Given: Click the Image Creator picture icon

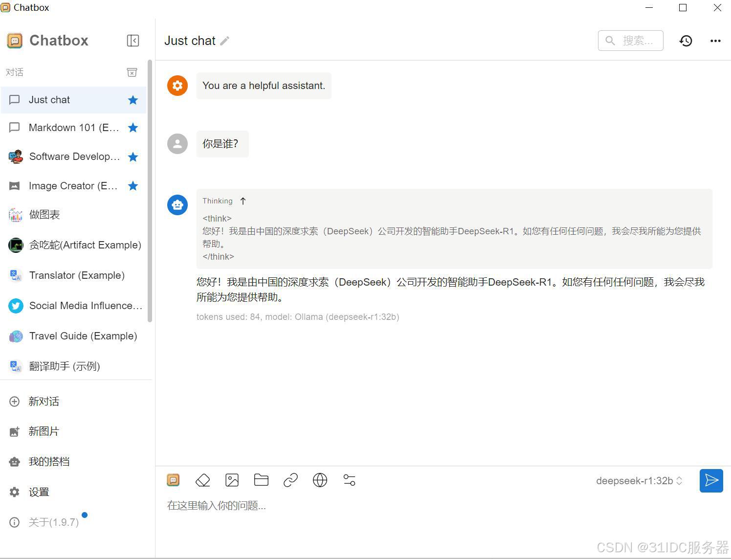Looking at the screenshot, I should point(15,186).
